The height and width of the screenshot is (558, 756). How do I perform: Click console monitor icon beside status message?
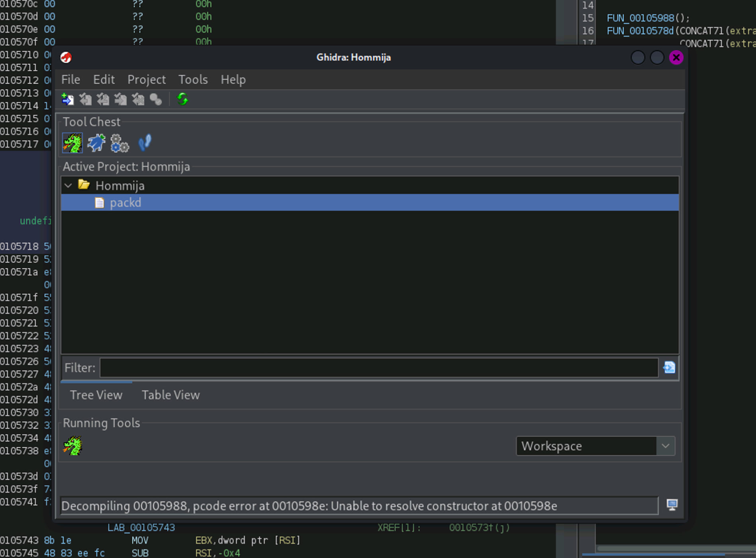(672, 505)
